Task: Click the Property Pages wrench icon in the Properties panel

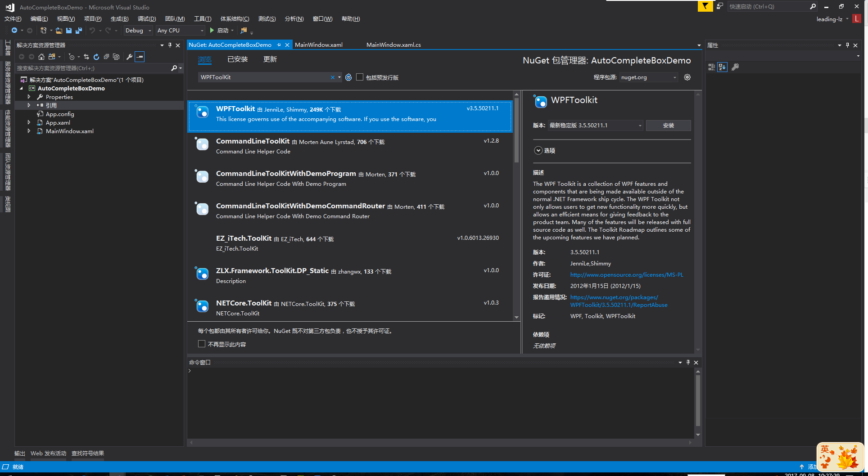Action: click(x=735, y=67)
